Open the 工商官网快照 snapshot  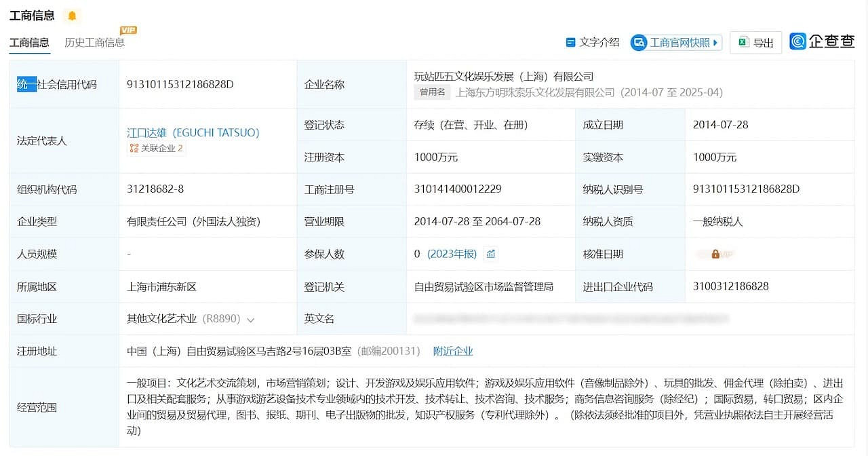coord(676,42)
